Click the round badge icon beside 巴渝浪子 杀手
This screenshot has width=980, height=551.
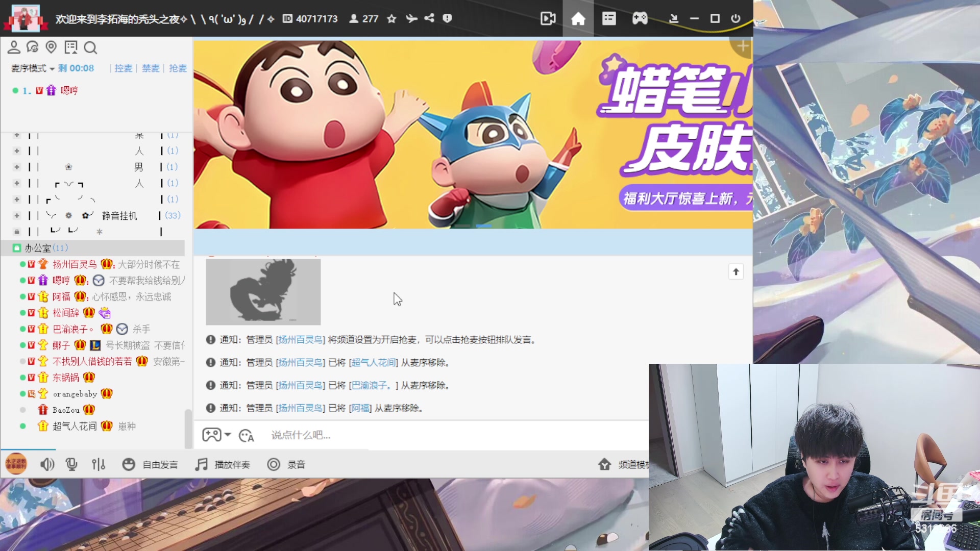[122, 329]
